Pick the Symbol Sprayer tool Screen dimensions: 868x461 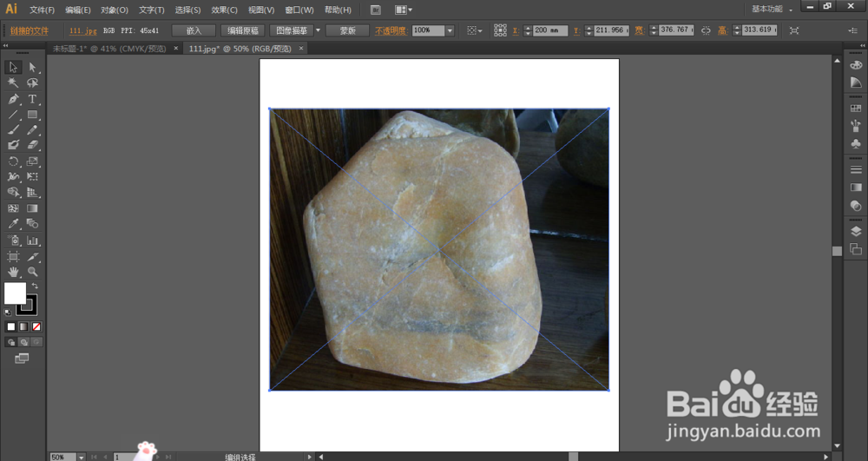pyautogui.click(x=13, y=240)
